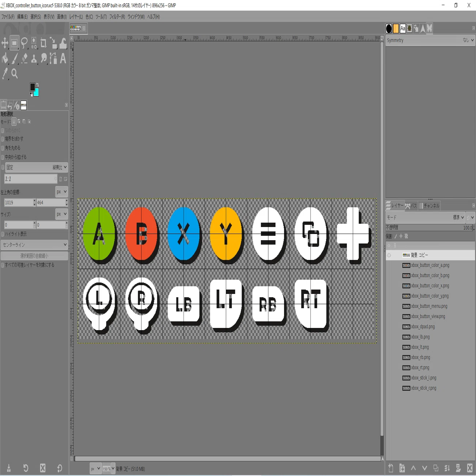Open the layer mode group switcher dropdown
Viewport: 476px width, 476px height.
point(470,217)
